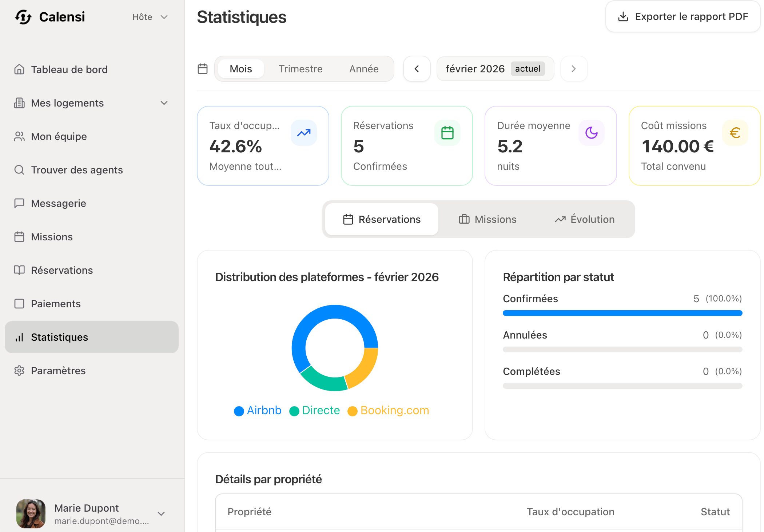The width and height of the screenshot is (764, 532).
Task: Click the euro icon in the Coût missions card
Action: pos(735,133)
